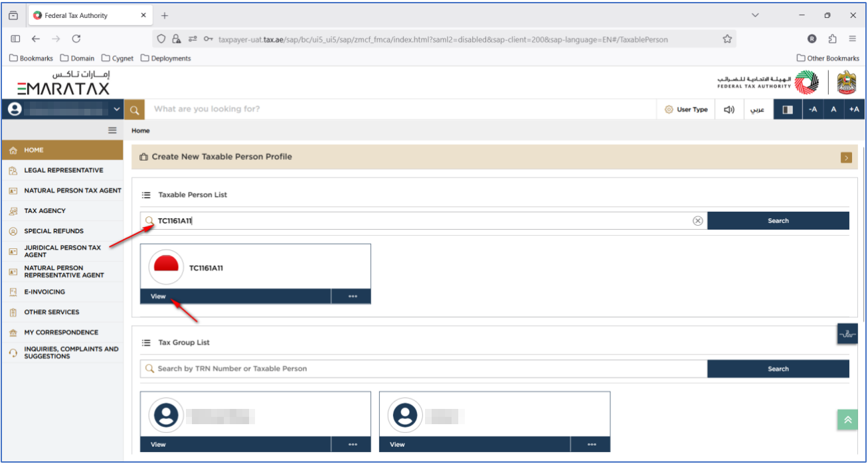
Task: Open Natural Person Tax Agent menu
Action: (x=62, y=191)
